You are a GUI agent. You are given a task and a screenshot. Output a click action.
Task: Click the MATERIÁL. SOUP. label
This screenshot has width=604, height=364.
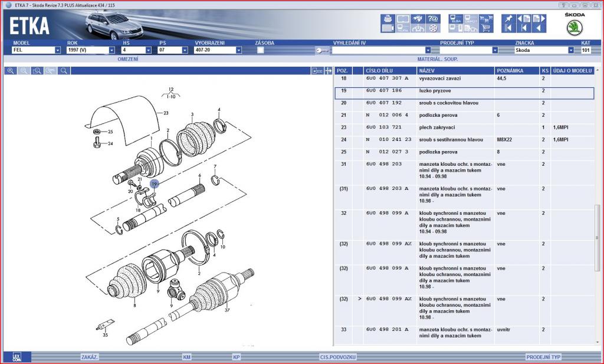coord(438,60)
